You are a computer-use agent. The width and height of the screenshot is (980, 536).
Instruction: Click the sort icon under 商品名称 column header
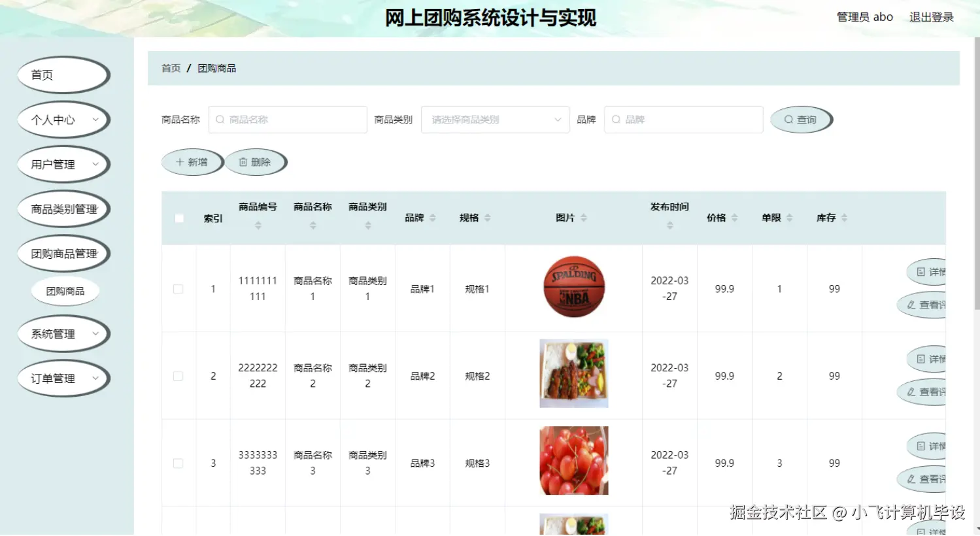coord(313,225)
